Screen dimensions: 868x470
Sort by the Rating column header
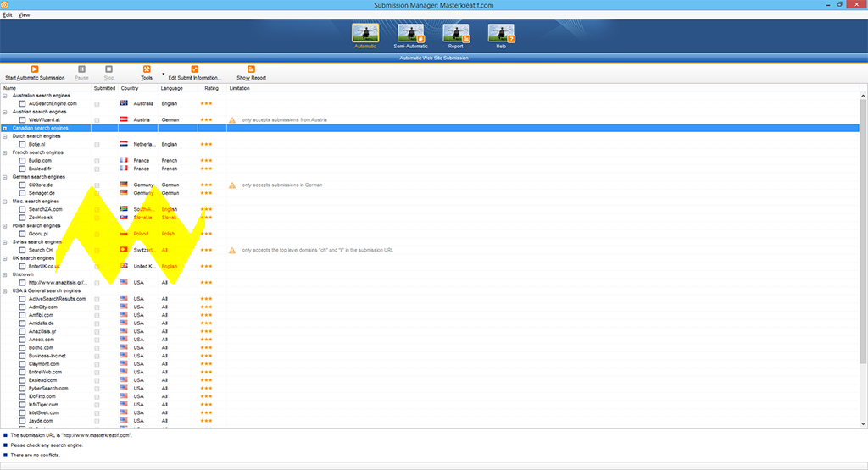click(x=212, y=88)
